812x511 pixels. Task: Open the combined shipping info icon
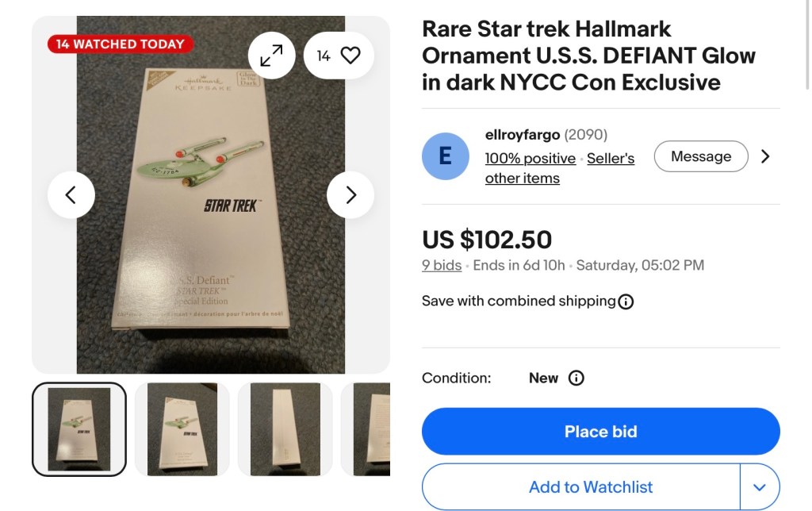(626, 302)
